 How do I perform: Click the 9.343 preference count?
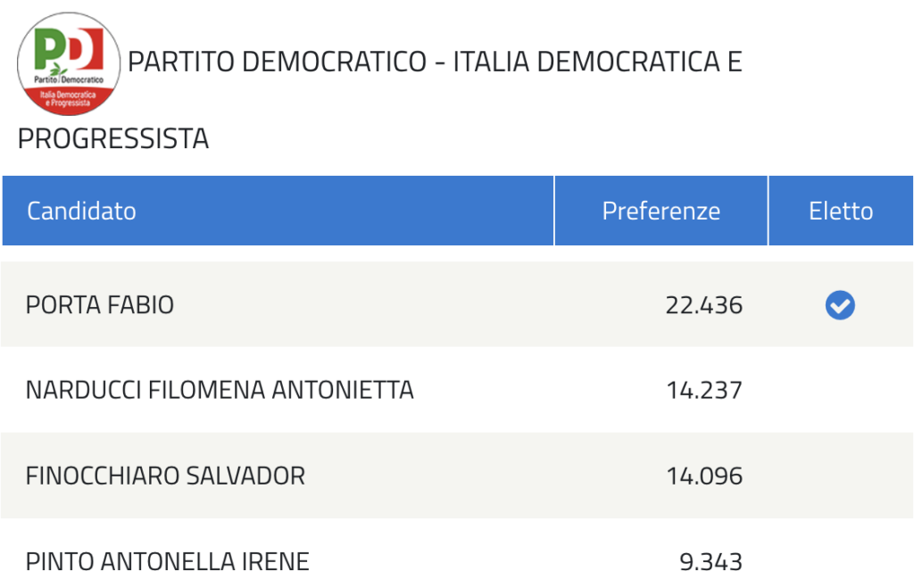coord(711,562)
